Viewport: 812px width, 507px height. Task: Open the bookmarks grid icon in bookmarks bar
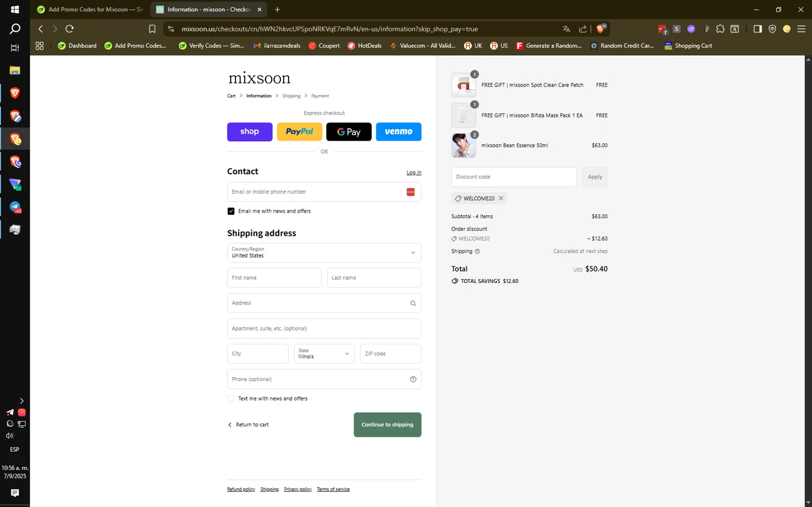pos(40,46)
